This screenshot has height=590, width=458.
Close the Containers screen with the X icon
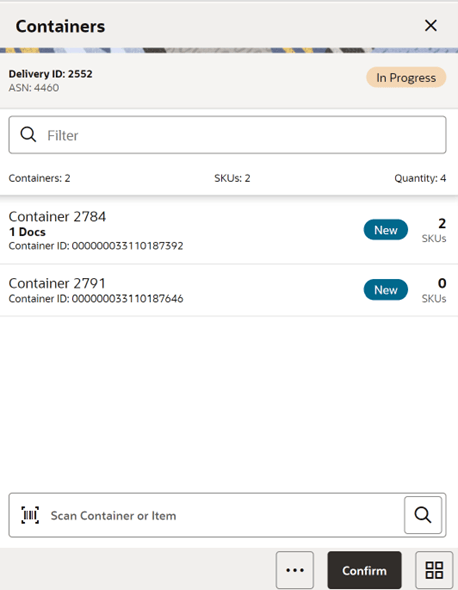click(431, 26)
